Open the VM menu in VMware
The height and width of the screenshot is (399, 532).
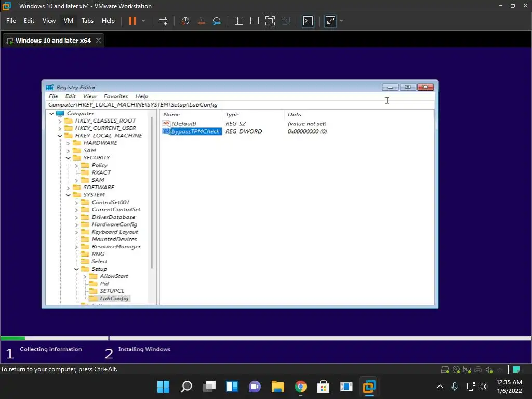tap(69, 21)
